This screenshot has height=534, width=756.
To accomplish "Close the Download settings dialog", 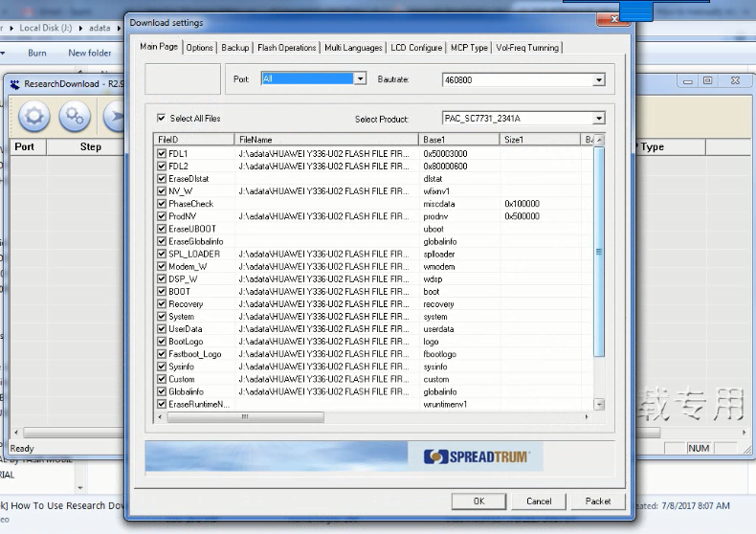I will 613,19.
